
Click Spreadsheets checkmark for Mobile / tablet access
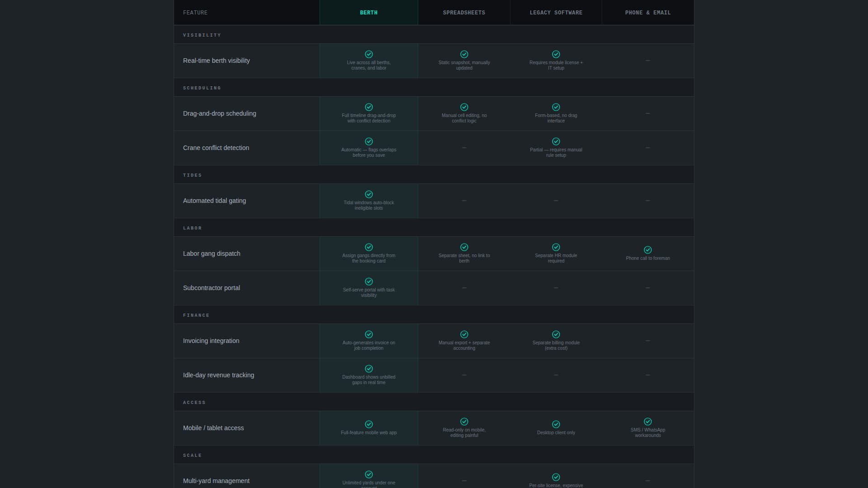pyautogui.click(x=464, y=422)
